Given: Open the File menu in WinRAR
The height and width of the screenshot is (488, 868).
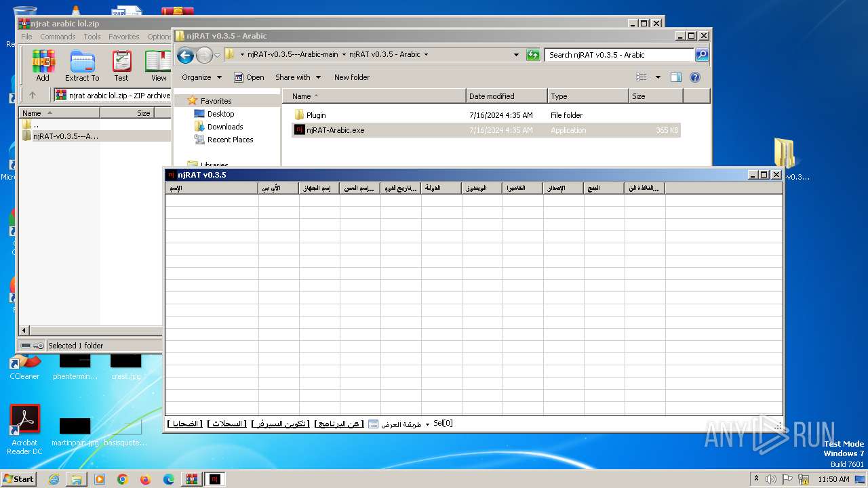Looking at the screenshot, I should click(x=26, y=37).
